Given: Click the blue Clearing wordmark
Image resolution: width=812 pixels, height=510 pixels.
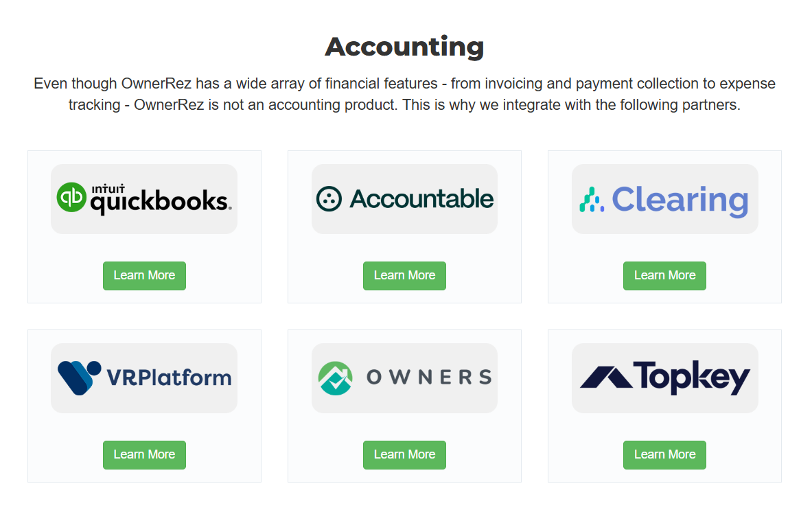Looking at the screenshot, I should (680, 200).
